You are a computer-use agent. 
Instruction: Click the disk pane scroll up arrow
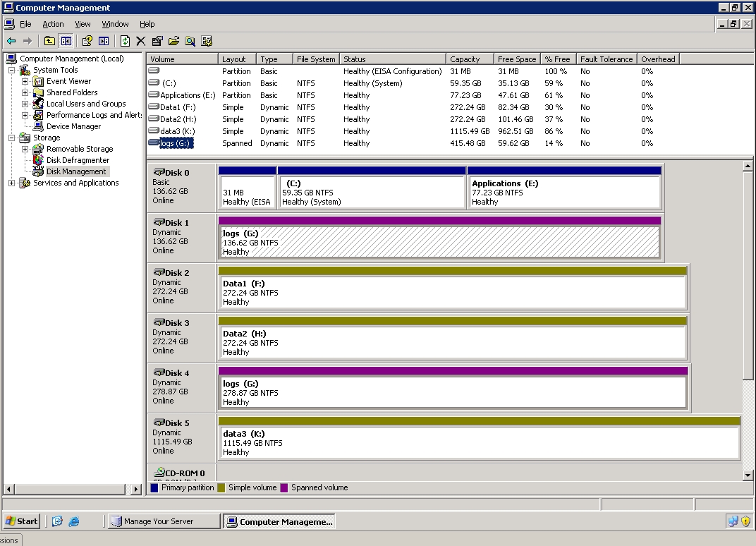[748, 166]
